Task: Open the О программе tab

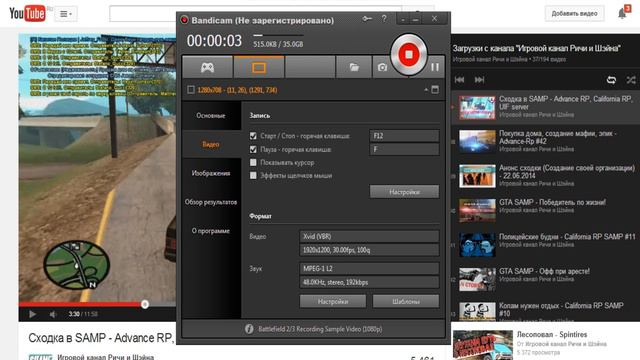Action: (211, 231)
